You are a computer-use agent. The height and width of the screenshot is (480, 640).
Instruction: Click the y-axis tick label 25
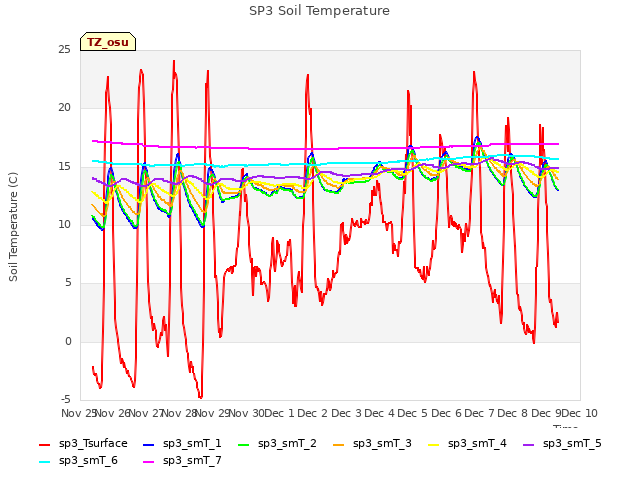(x=64, y=50)
